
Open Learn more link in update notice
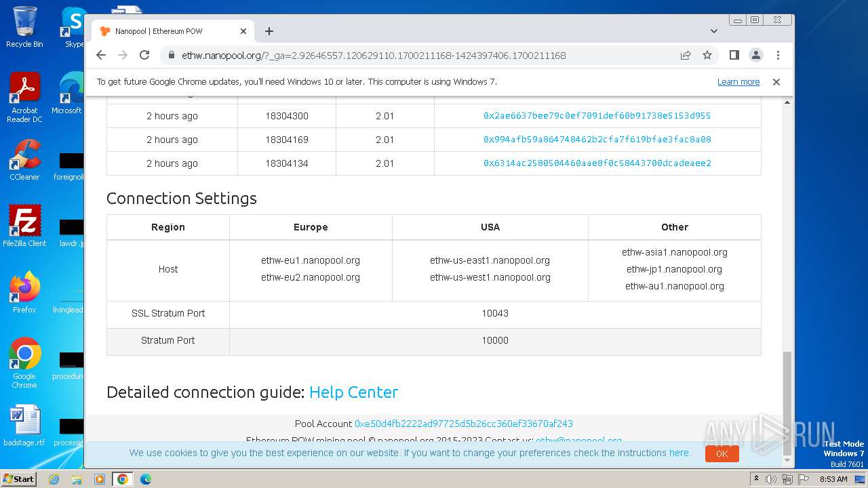point(738,82)
